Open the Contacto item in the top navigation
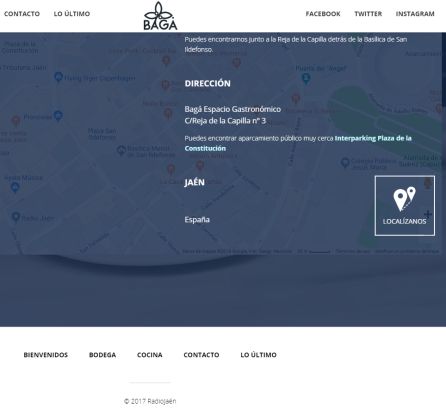 coord(22,14)
